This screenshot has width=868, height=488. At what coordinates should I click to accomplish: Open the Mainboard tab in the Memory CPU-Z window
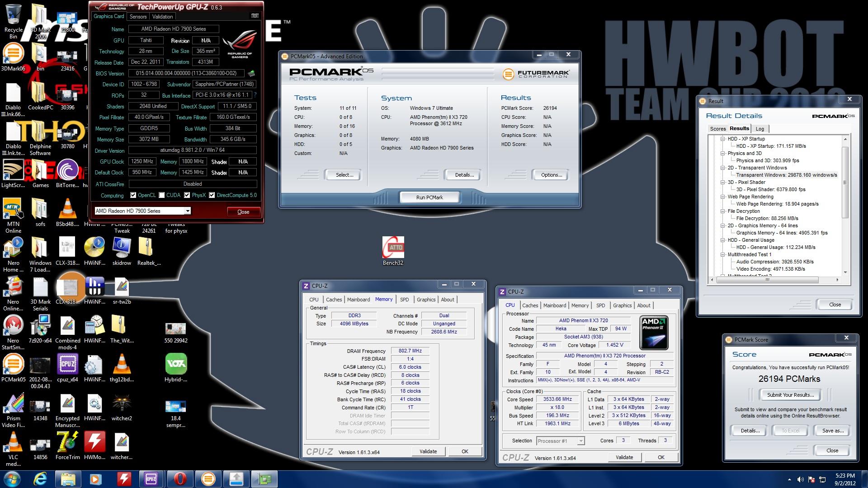point(359,300)
